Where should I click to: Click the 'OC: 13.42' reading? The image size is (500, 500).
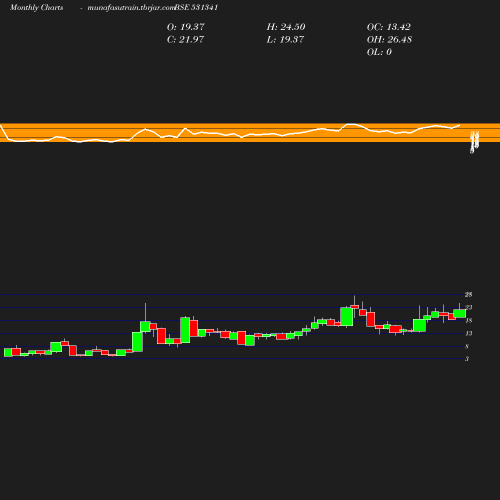pyautogui.click(x=389, y=27)
